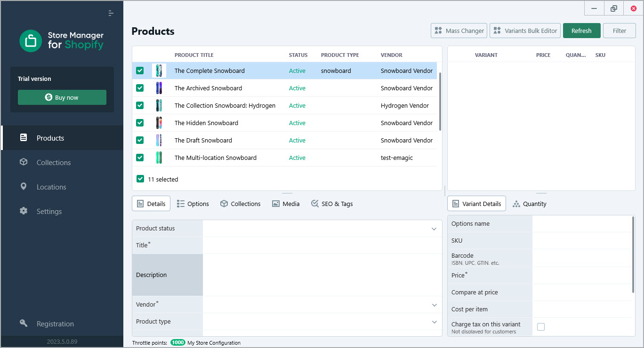Click the Variants Bulk Editor icon

(498, 31)
